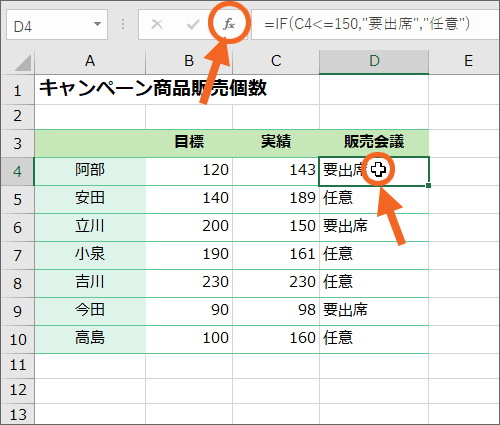Click the result cell with value 150
The image size is (500, 425).
[276, 227]
